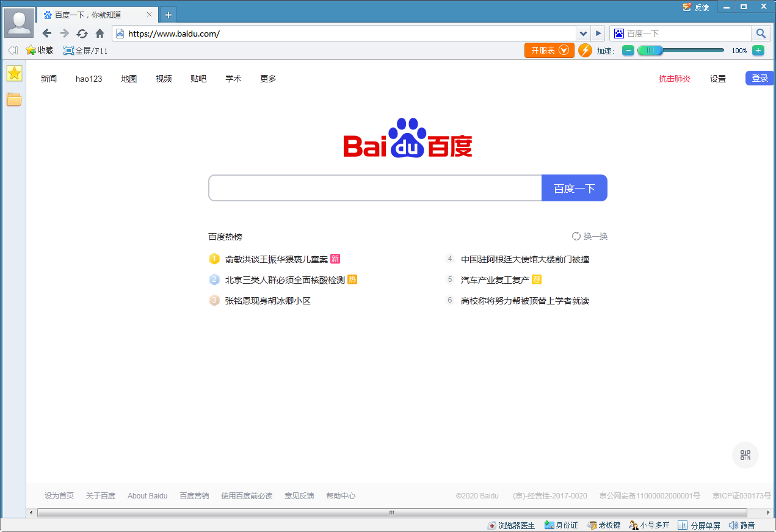This screenshot has height=532, width=776.
Task: Open the home page via the house icon
Action: (100, 34)
